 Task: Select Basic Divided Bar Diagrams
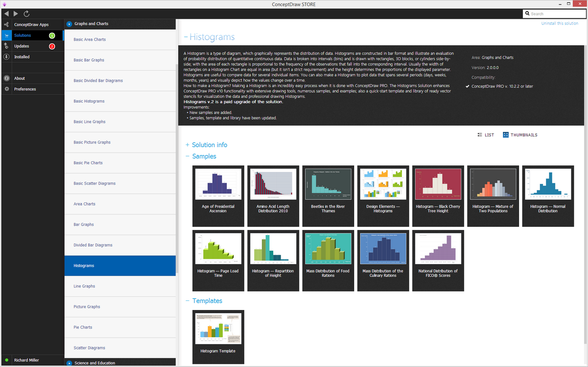120,80
